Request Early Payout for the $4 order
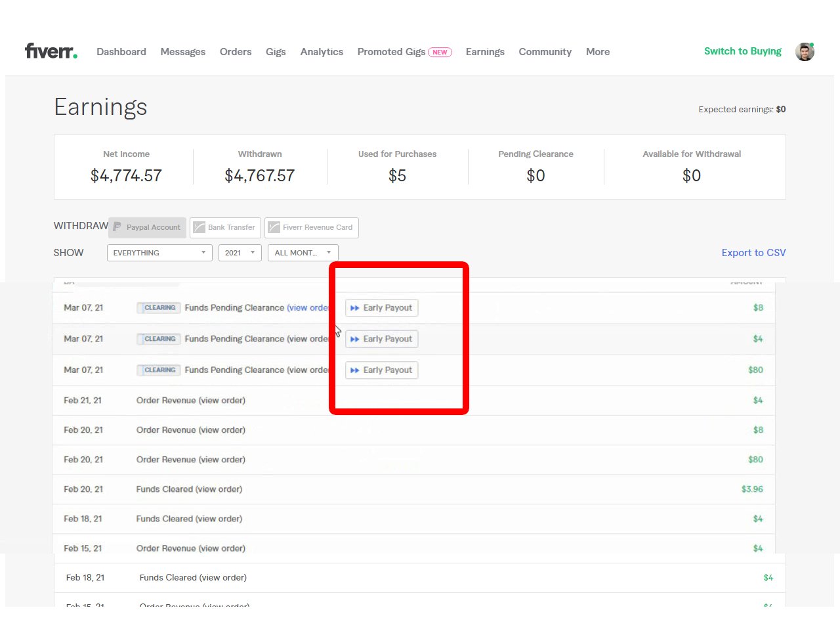Viewport: 840px width, 635px height. point(382,339)
